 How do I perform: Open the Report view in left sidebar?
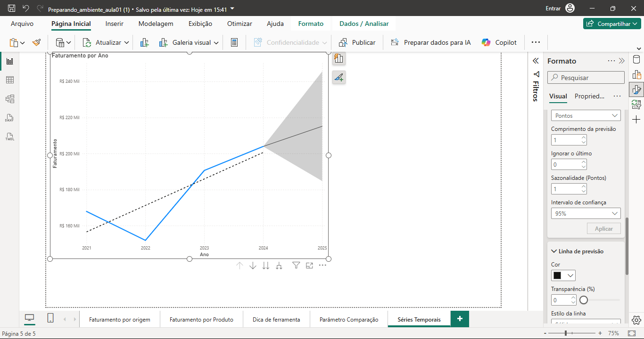click(9, 61)
